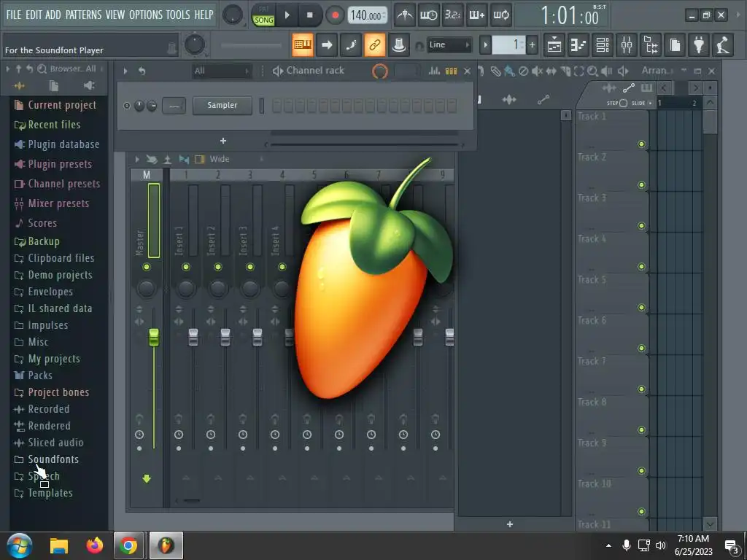Screen dimensions: 747x560
Task: Open the channel rack All filter dropdown
Action: (x=221, y=71)
